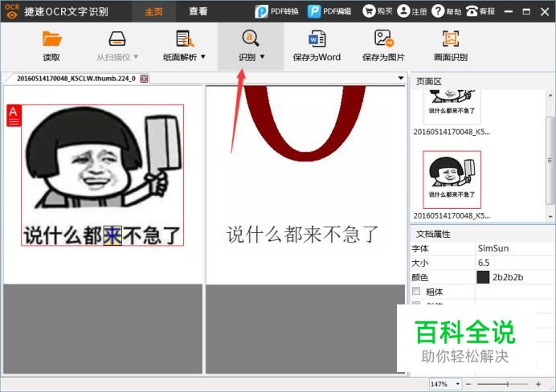The height and width of the screenshot is (392, 556).
Task: Toggle the 粗体 bold checkbox
Action: pyautogui.click(x=416, y=291)
